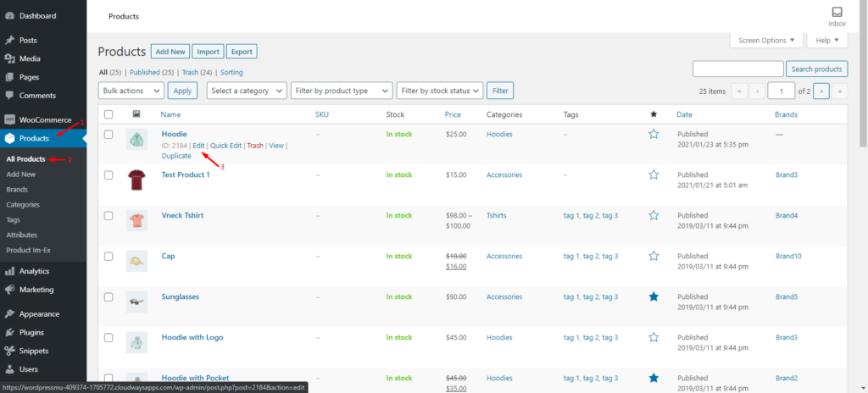Click the Quick Edit link for Hoodie
The image size is (868, 393).
pyautogui.click(x=225, y=146)
